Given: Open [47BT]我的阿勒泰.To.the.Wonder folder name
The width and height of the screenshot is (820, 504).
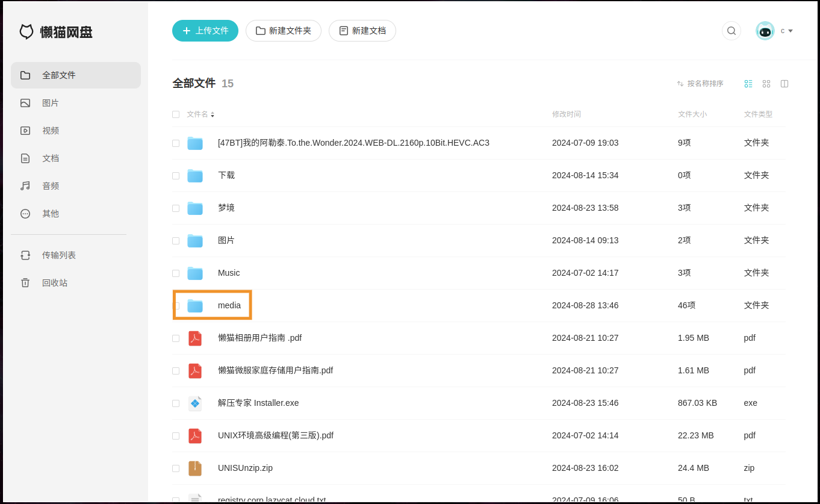Looking at the screenshot, I should pos(353,143).
